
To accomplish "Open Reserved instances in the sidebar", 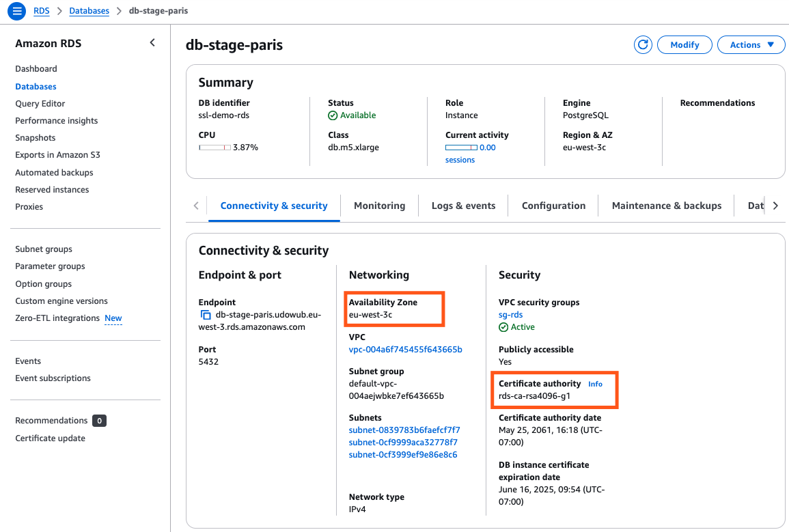I will 52,190.
